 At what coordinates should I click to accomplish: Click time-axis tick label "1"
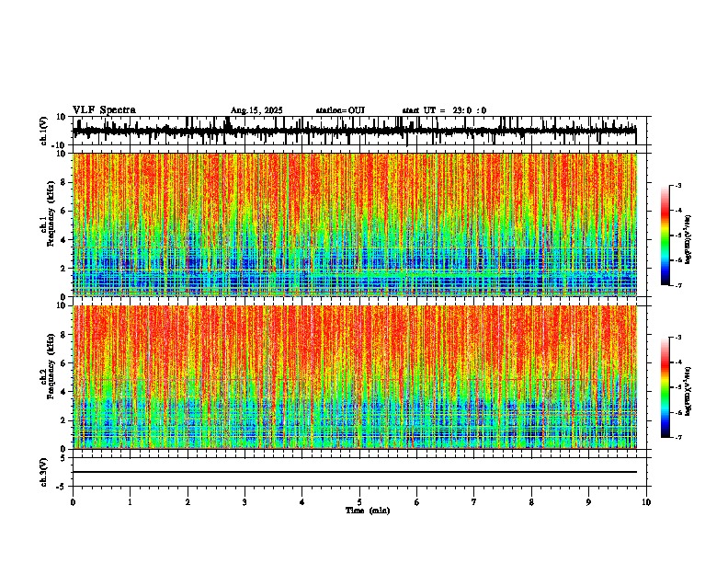130,502
